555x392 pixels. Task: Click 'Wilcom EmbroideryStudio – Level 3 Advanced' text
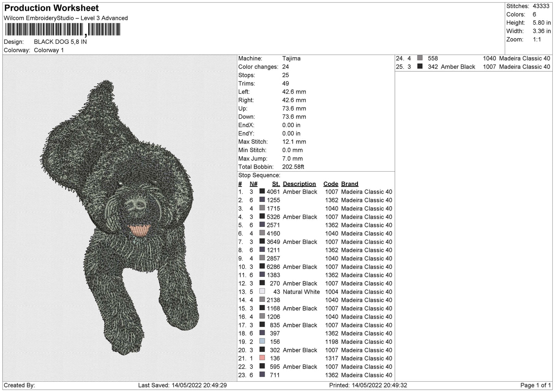coord(66,18)
